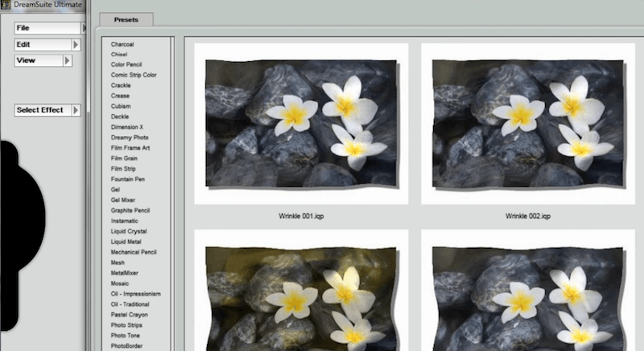
Task: Click the DreamSuite Ultimate title bar icon
Action: click(6, 5)
